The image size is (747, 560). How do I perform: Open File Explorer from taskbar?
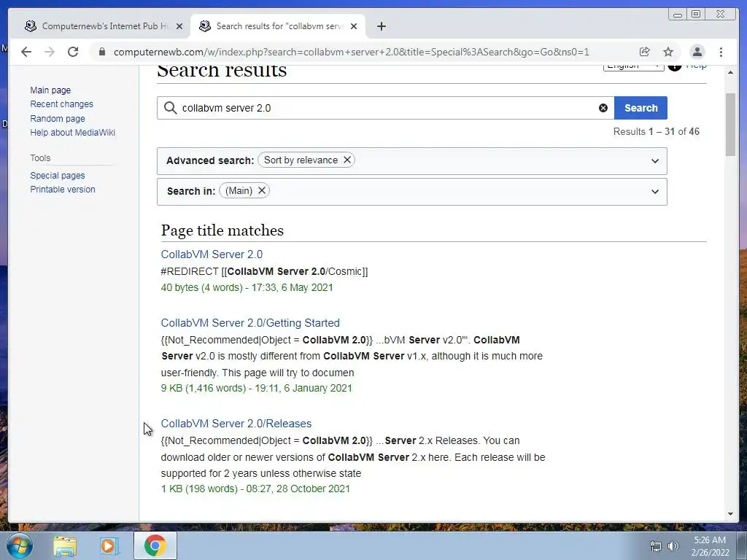[x=65, y=545]
